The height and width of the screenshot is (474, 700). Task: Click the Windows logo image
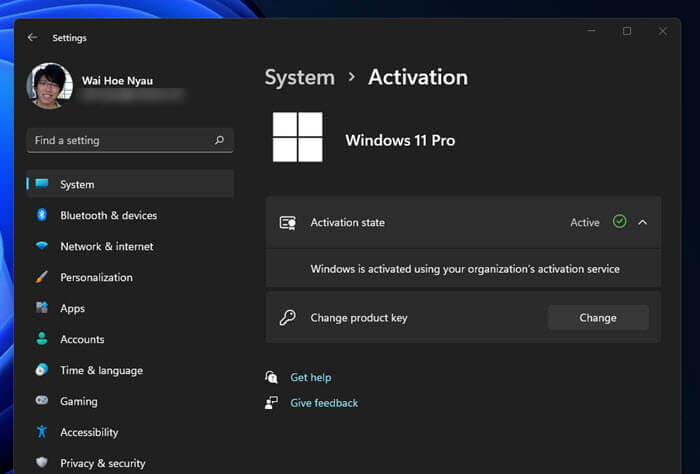(x=298, y=137)
